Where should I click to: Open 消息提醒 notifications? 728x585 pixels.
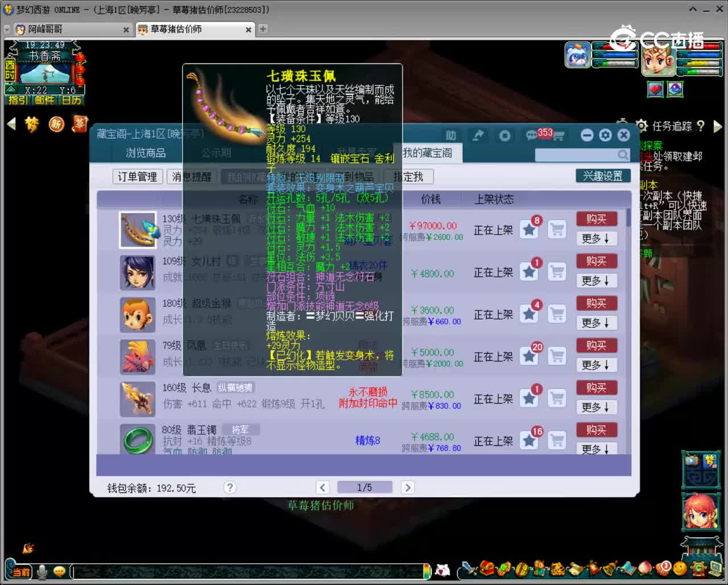coord(192,176)
